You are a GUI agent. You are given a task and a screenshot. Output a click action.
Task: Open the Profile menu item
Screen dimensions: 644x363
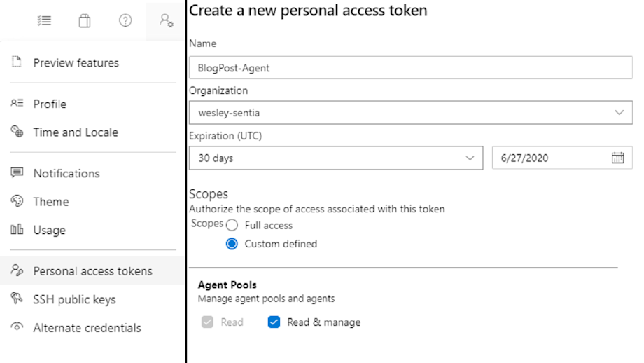50,104
